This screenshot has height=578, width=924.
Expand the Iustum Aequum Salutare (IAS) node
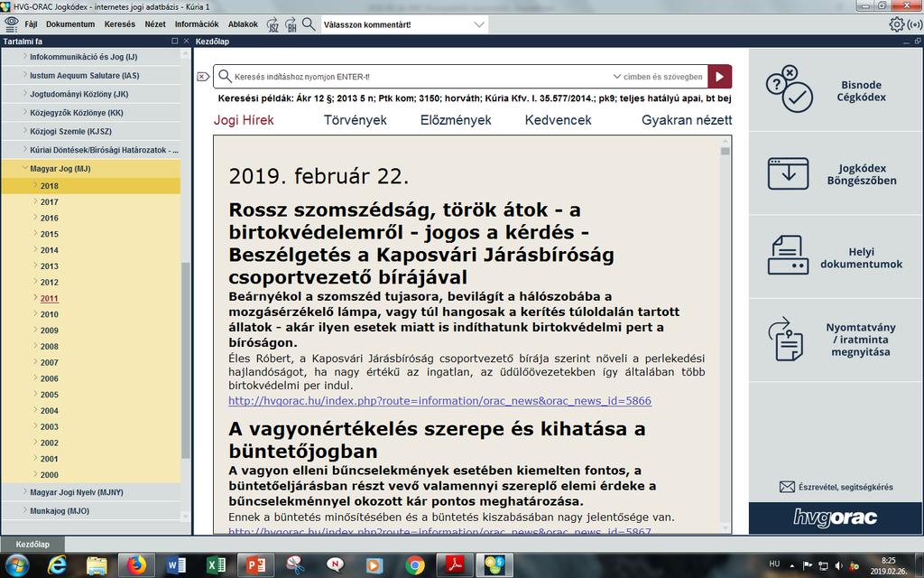24,75
